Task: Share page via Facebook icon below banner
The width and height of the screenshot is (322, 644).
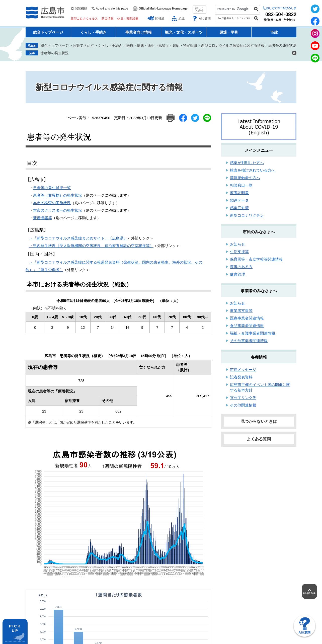Action: pos(183,118)
